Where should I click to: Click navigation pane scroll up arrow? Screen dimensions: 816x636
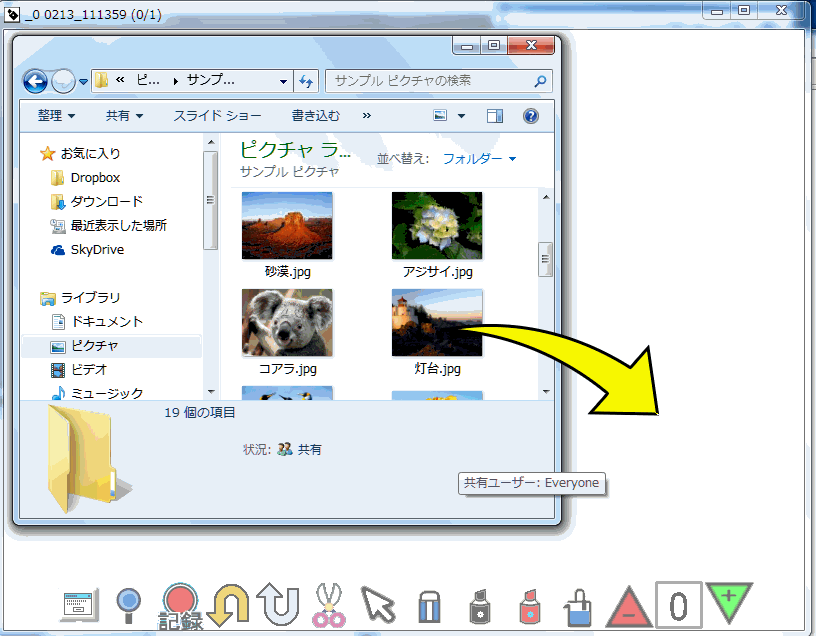pyautogui.click(x=211, y=142)
